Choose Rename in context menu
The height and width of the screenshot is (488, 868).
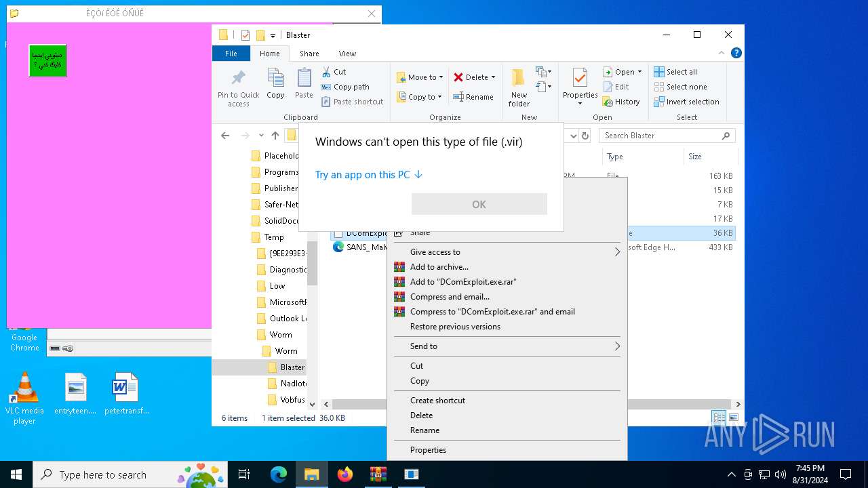tap(507, 430)
